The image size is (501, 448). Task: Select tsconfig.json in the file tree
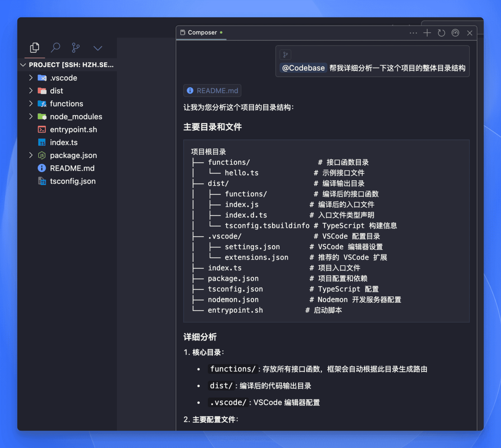tap(73, 181)
